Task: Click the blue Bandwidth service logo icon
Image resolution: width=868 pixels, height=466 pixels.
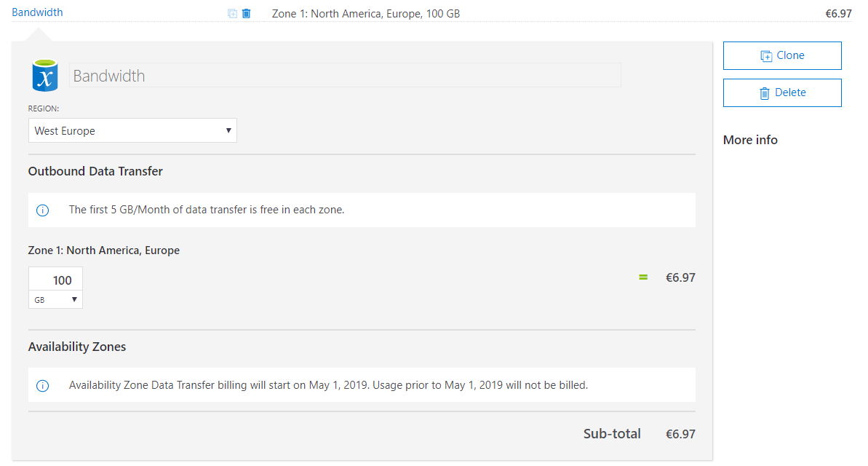Action: tap(45, 75)
